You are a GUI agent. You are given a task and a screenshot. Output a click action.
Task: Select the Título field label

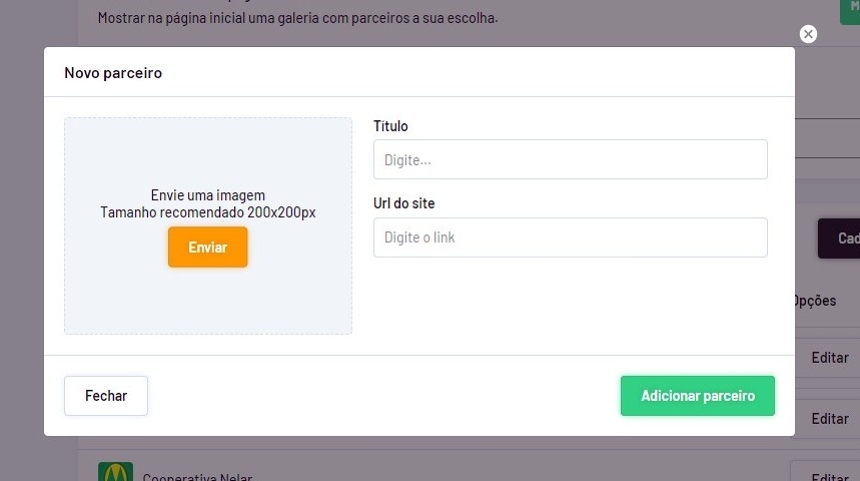tap(390, 126)
